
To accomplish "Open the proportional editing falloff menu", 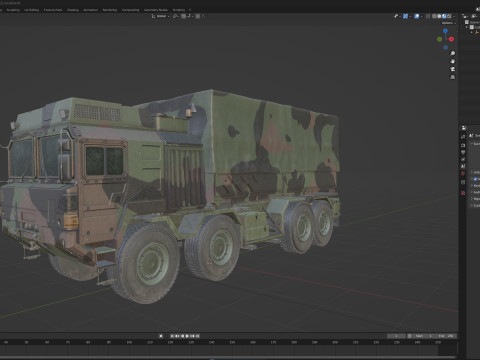I will (x=203, y=16).
